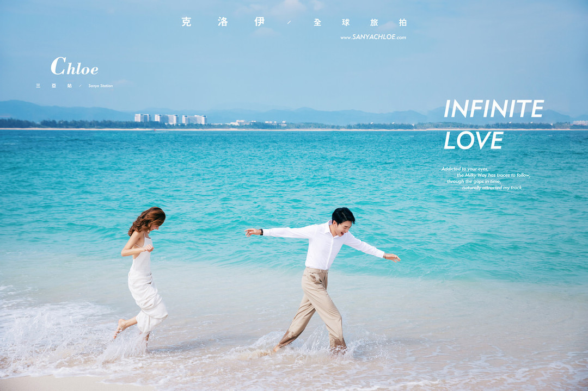Click the LOVE headline word

pyautogui.click(x=473, y=141)
